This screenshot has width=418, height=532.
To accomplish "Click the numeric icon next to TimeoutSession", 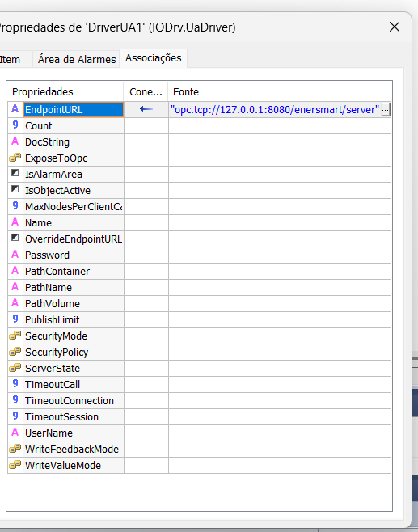I will tap(15, 416).
